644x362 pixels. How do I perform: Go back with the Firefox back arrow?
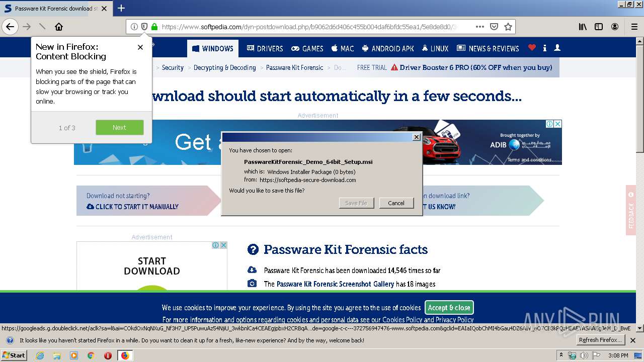click(10, 27)
